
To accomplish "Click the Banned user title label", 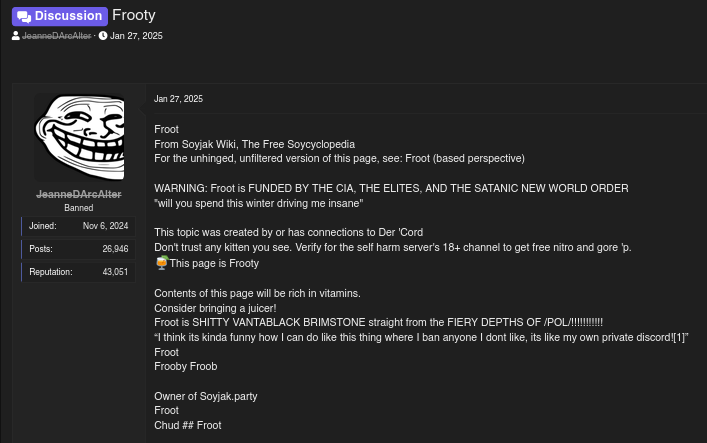I will point(78,208).
